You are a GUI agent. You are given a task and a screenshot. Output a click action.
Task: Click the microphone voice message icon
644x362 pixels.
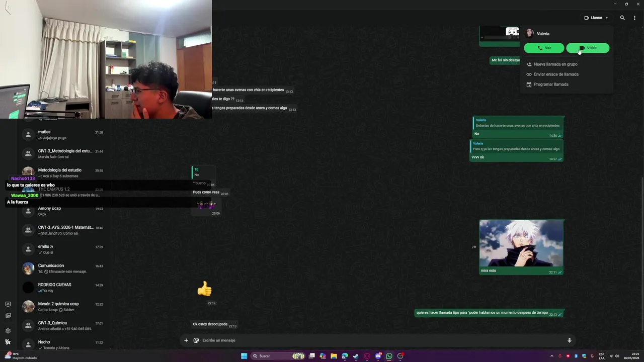(570, 340)
